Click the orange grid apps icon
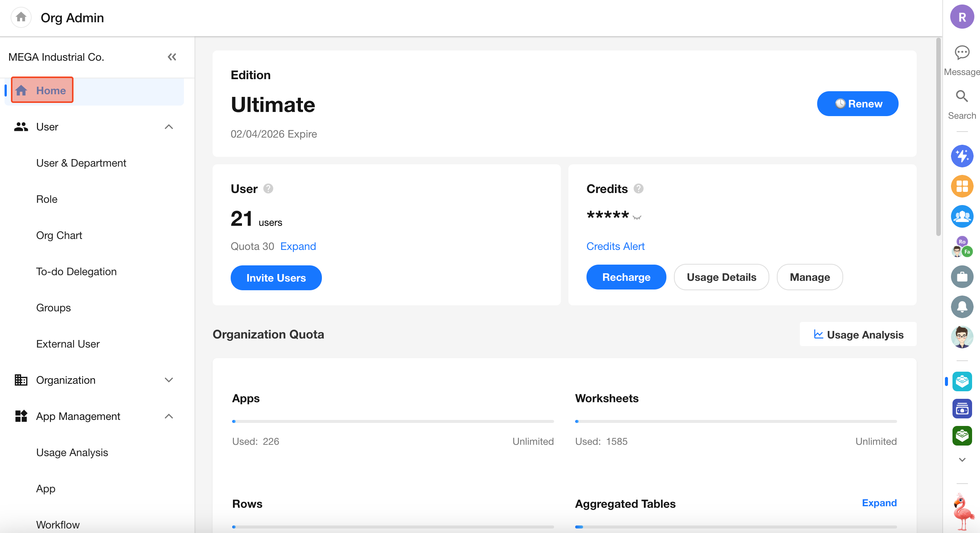The image size is (980, 533). point(962,186)
